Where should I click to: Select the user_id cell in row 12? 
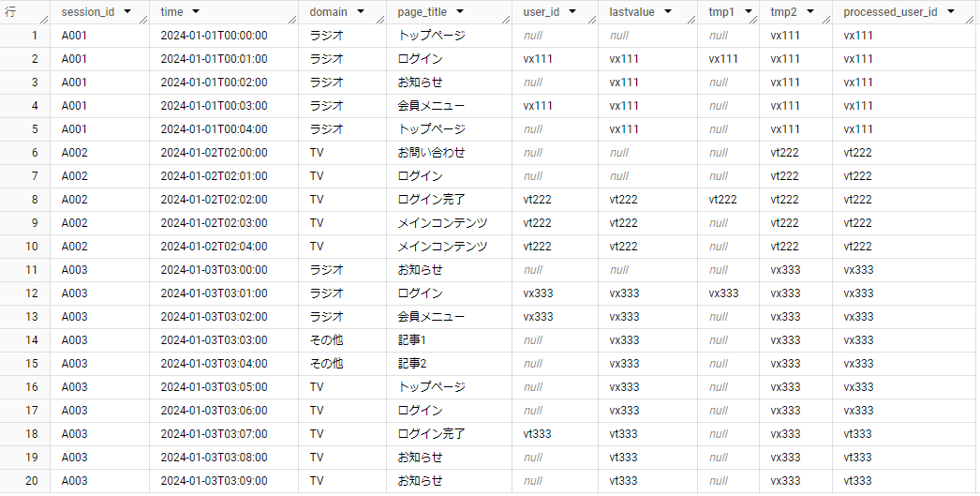(539, 293)
